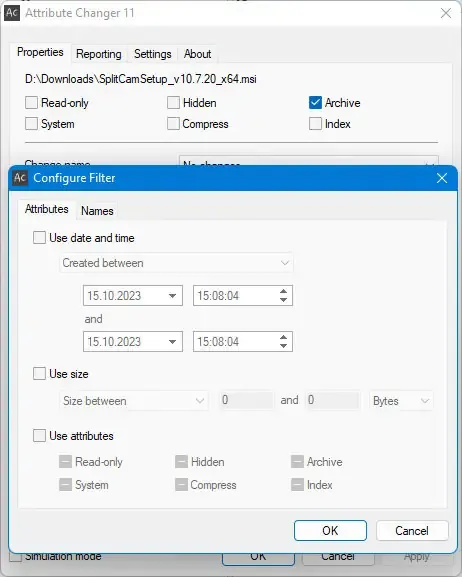Toggle the Hidden checkbox in main window
The image size is (462, 577).
point(173,103)
